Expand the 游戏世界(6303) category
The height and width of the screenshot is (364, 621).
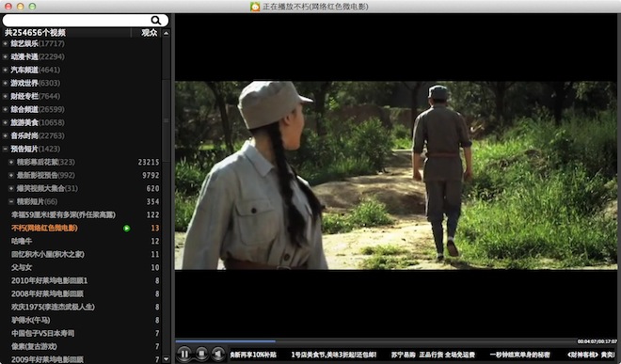5,83
